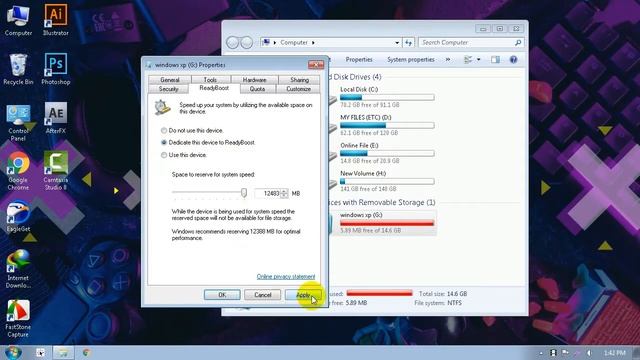Click System properties in the Explorer toolbar
Screen dimensions: 640x360
[x=411, y=60]
